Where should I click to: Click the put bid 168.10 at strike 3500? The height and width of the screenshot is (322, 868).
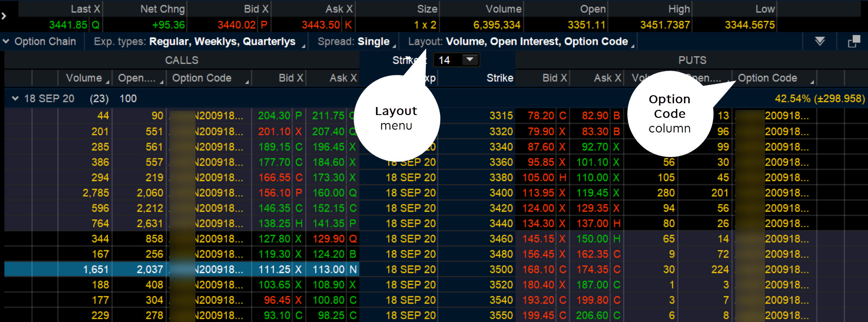pos(538,269)
